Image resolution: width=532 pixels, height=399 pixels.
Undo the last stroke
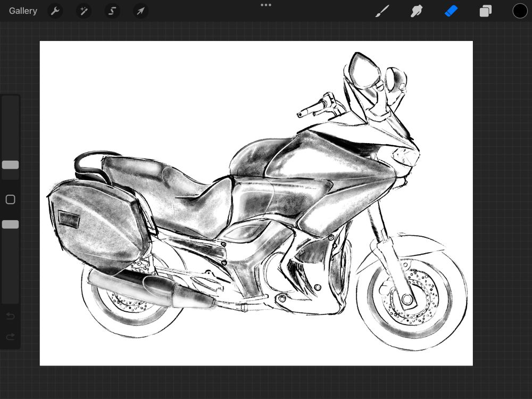coord(10,317)
